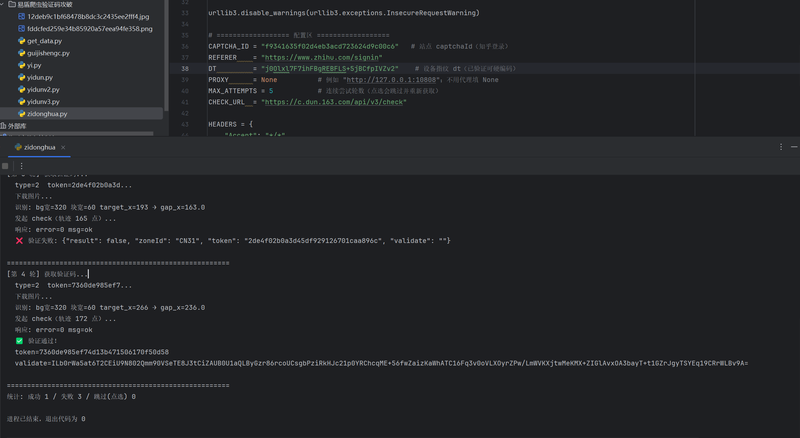The width and height of the screenshot is (800, 438).
Task: Open get_data.py via its Python icon
Action: [21, 41]
